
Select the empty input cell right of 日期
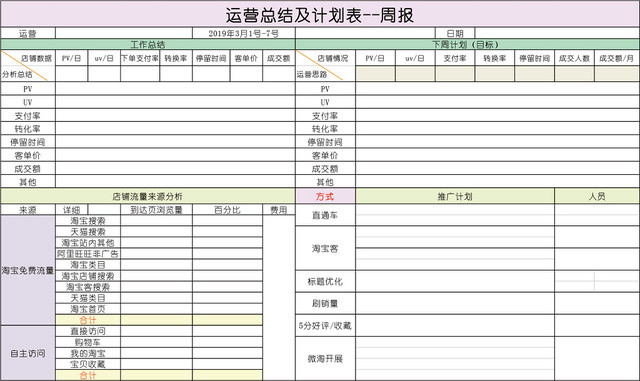[557, 33]
